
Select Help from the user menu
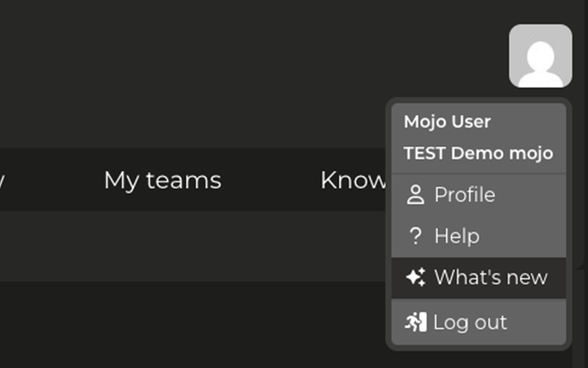coord(479,236)
